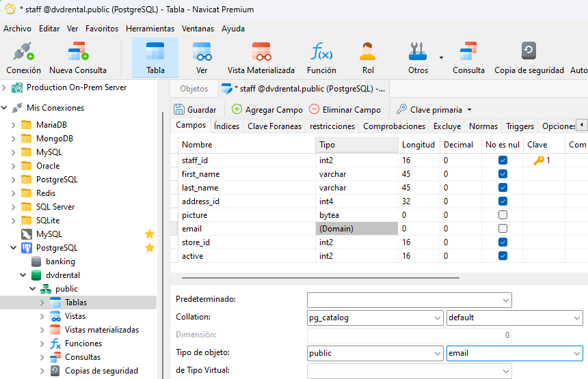Check No es nul for email
The image size is (588, 379).
point(503,229)
